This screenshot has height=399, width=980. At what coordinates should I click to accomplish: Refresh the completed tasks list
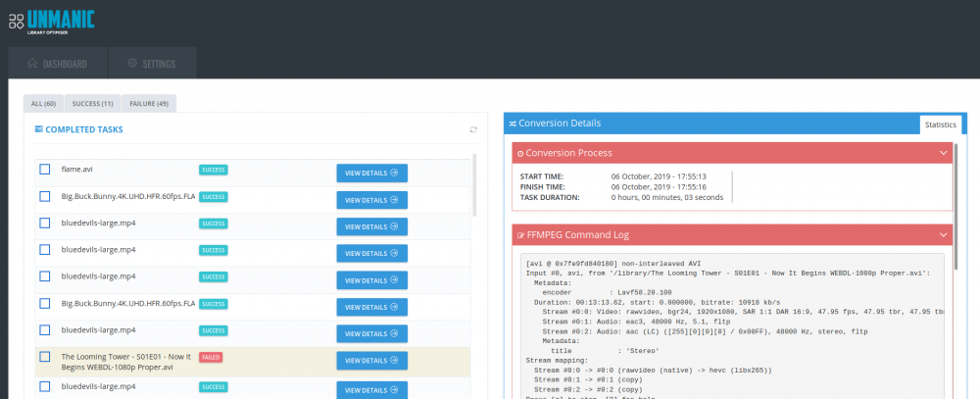(473, 130)
